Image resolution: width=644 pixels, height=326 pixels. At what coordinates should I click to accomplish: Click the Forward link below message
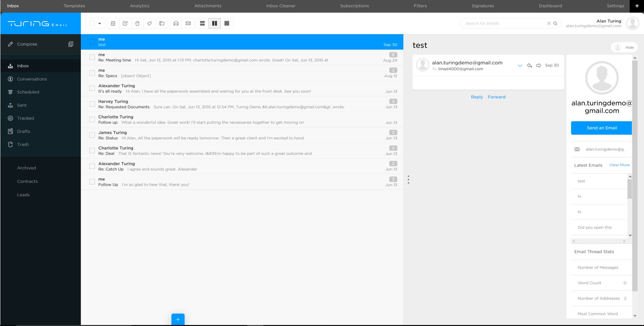coord(496,97)
